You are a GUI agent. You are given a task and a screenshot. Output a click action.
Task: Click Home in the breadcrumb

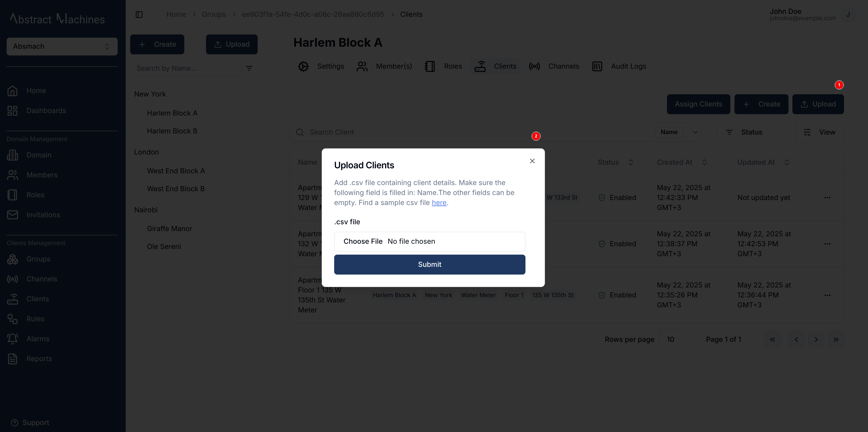[176, 14]
